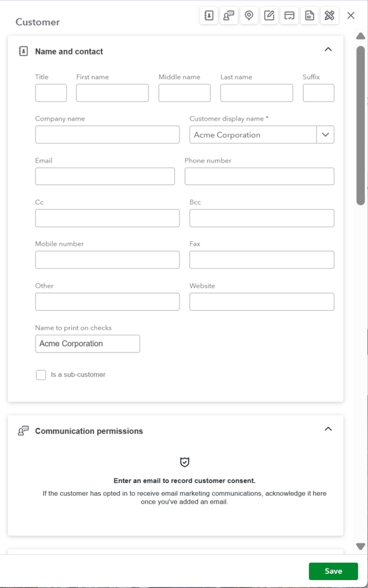Focus the Company name field
The height and width of the screenshot is (588, 368).
click(x=108, y=134)
